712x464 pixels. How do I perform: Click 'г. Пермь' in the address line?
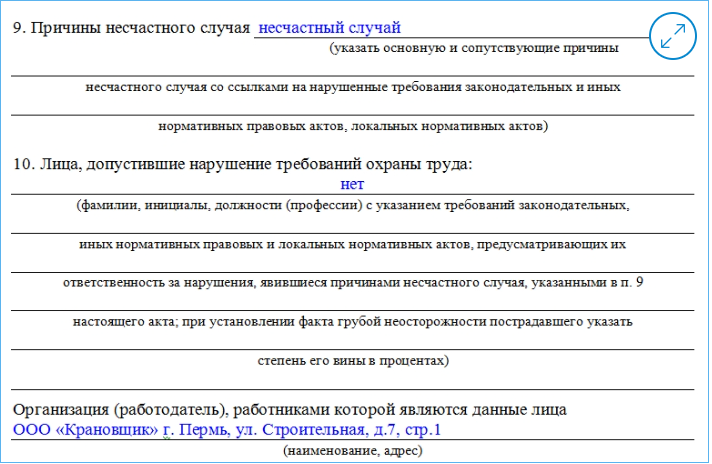(195, 431)
